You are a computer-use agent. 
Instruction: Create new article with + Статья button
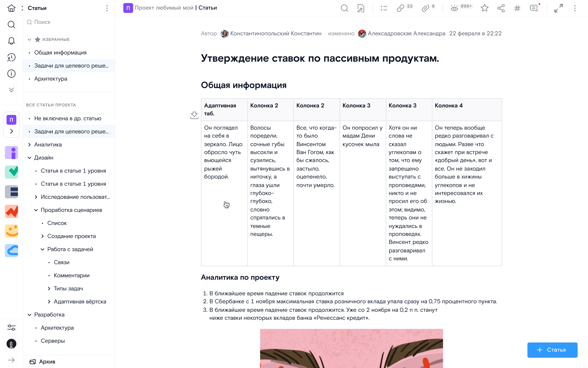[552, 350]
